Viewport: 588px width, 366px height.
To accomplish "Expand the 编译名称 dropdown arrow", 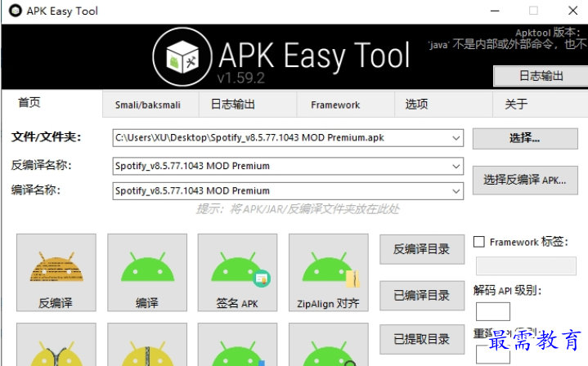I will point(456,191).
